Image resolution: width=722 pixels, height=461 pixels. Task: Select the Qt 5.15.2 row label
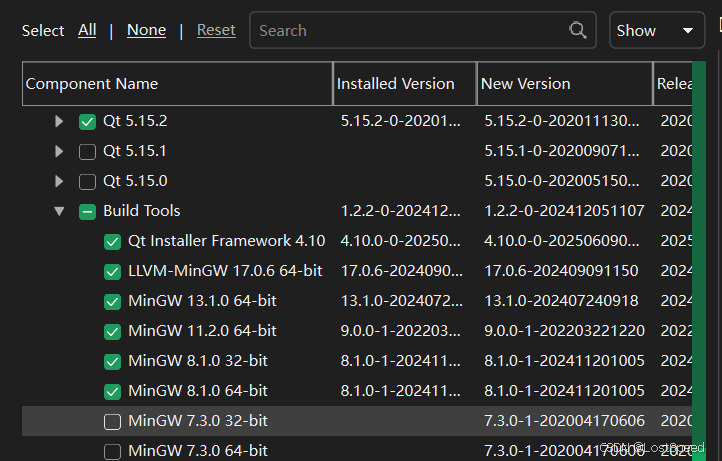[x=135, y=121]
